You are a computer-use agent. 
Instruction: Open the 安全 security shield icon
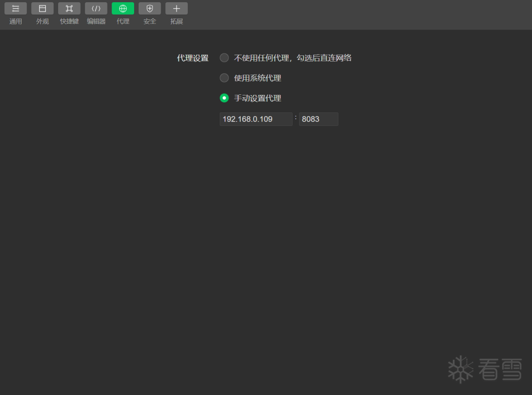pyautogui.click(x=149, y=9)
